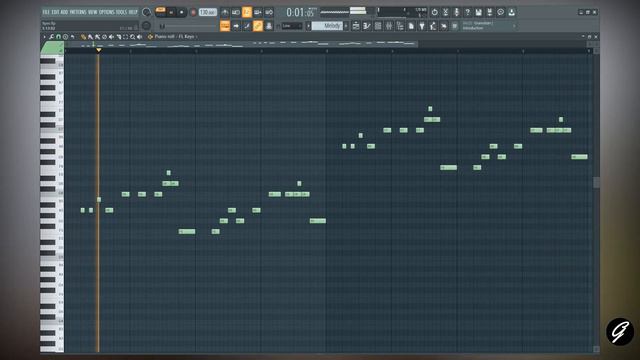Open the View piano roll toolbar button
The width and height of the screenshot is (640, 360).
click(x=367, y=26)
